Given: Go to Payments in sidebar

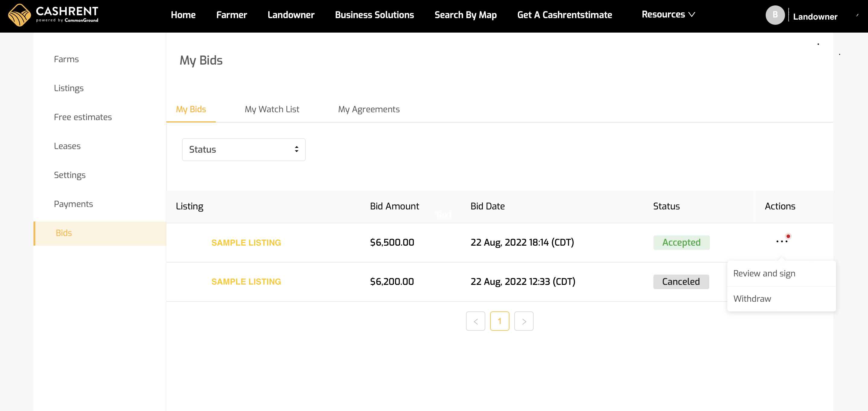Looking at the screenshot, I should tap(73, 204).
